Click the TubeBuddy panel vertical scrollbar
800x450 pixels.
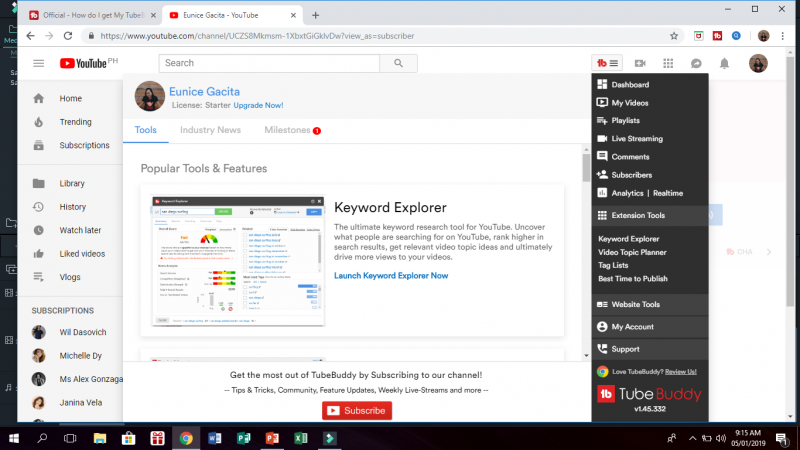click(x=586, y=250)
